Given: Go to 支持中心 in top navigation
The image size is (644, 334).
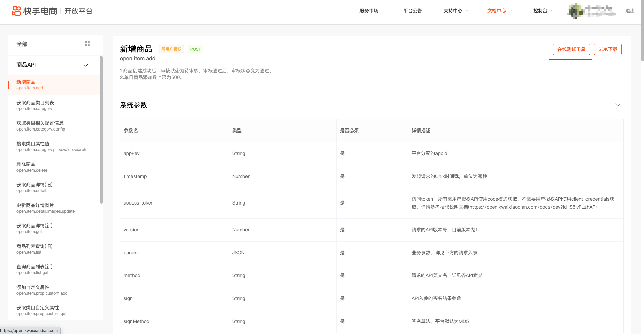Looking at the screenshot, I should pyautogui.click(x=453, y=11).
